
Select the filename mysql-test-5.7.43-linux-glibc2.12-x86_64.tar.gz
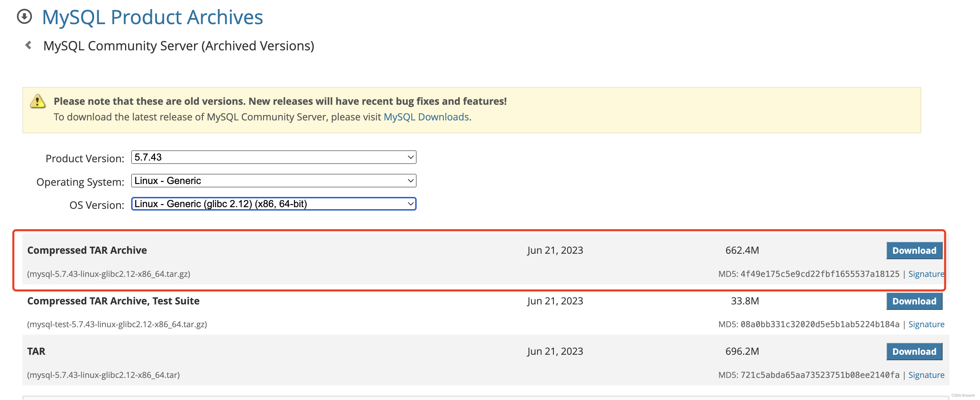(117, 324)
